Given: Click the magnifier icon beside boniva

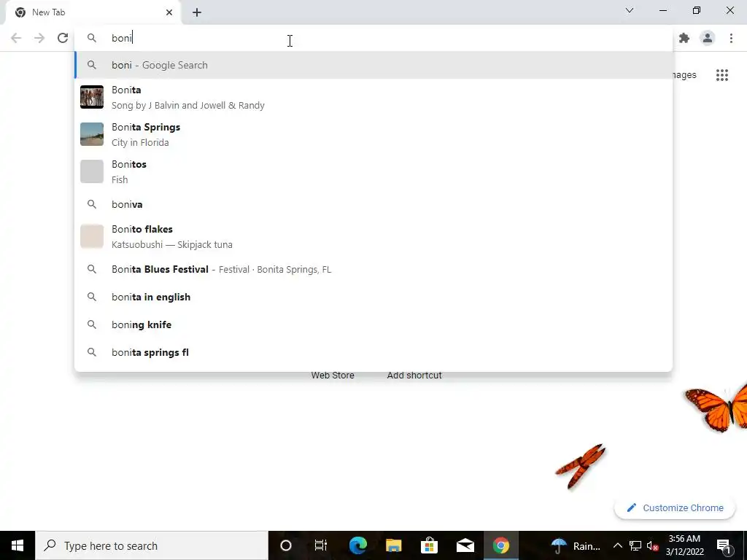Looking at the screenshot, I should click(91, 204).
